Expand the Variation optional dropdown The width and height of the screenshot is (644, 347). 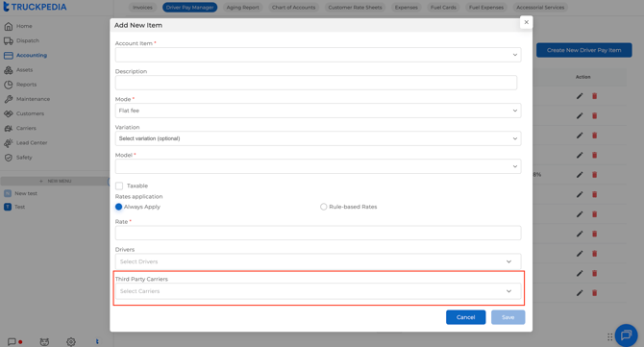(x=318, y=138)
